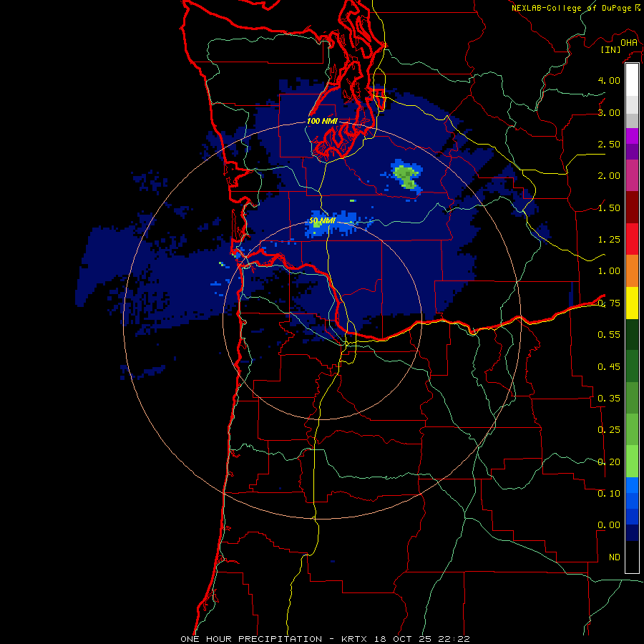
Task: Click the 0.00 legend value
Action: click(x=609, y=525)
